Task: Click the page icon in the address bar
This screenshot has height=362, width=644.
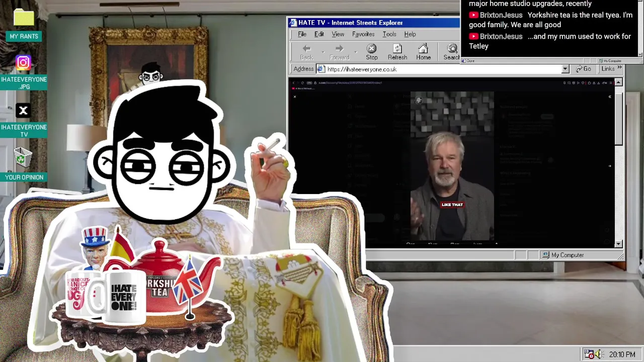Action: pyautogui.click(x=321, y=69)
